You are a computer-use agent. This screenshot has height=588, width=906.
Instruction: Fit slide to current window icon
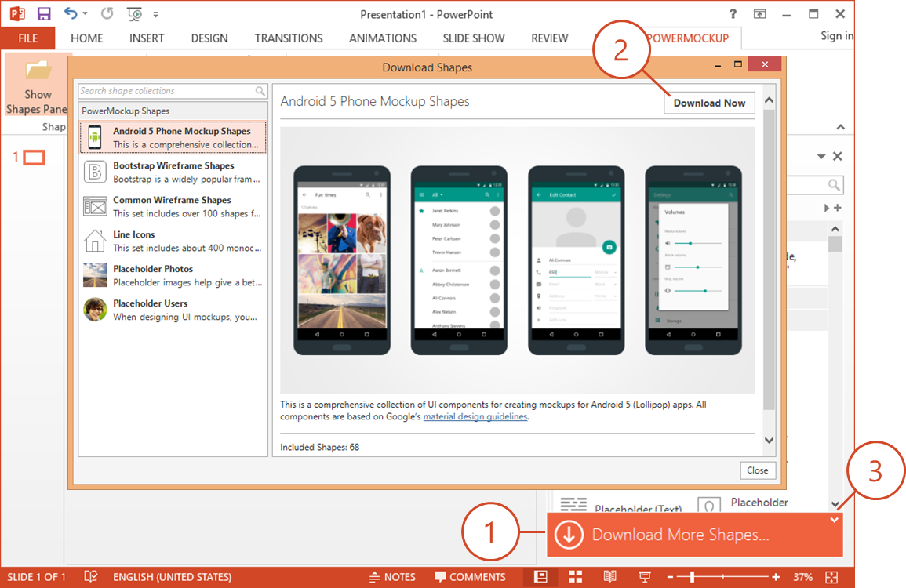pos(831,576)
